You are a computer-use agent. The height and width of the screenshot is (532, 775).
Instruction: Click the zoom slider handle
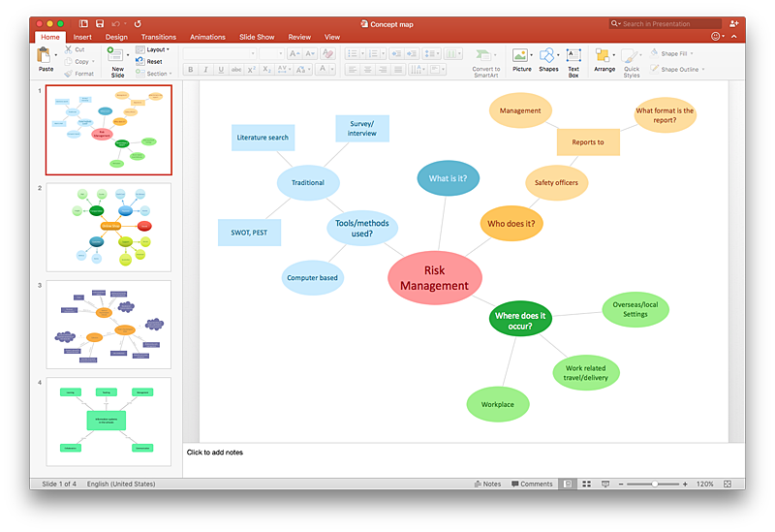click(x=655, y=485)
